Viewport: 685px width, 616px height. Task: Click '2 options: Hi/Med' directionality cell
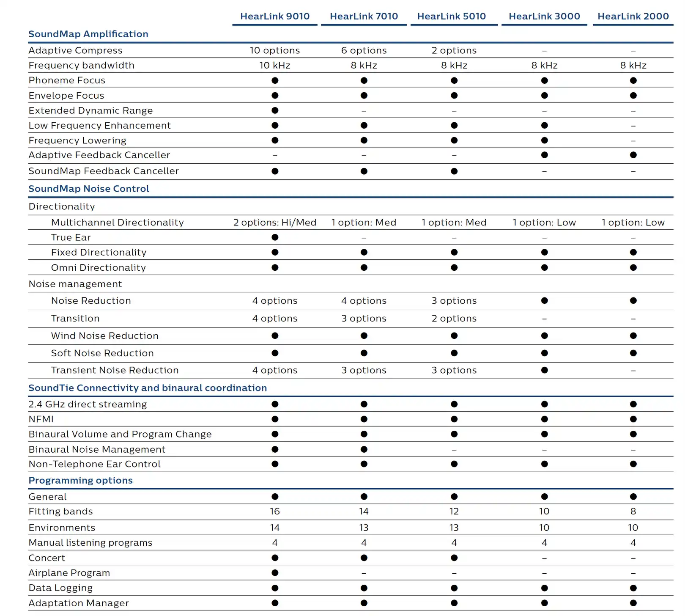point(275,223)
